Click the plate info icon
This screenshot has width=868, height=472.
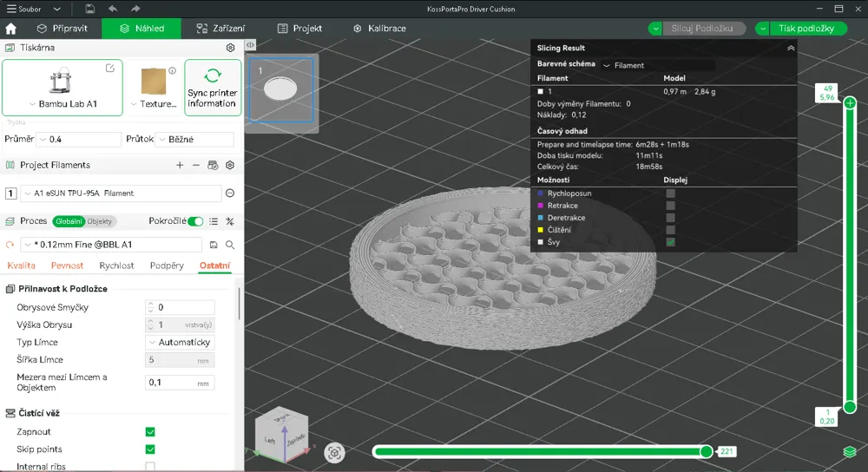point(172,71)
